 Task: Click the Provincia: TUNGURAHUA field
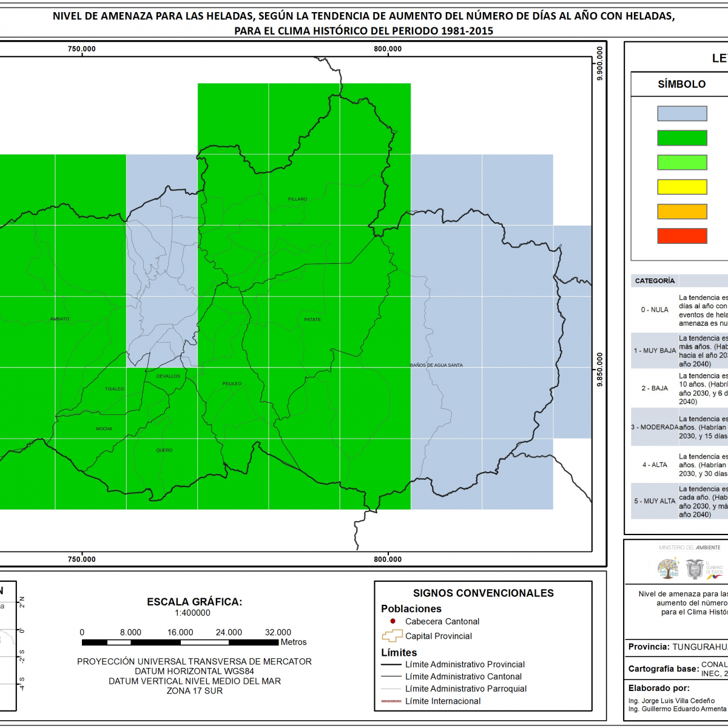point(678,647)
